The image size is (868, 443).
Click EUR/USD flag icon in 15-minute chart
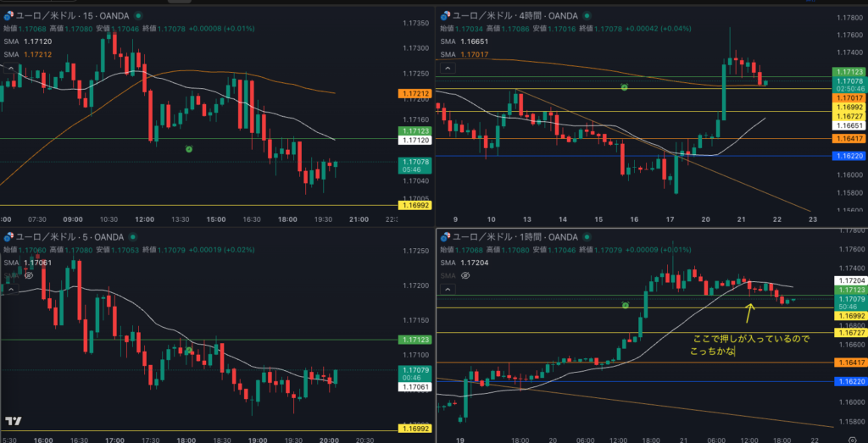tap(8, 14)
